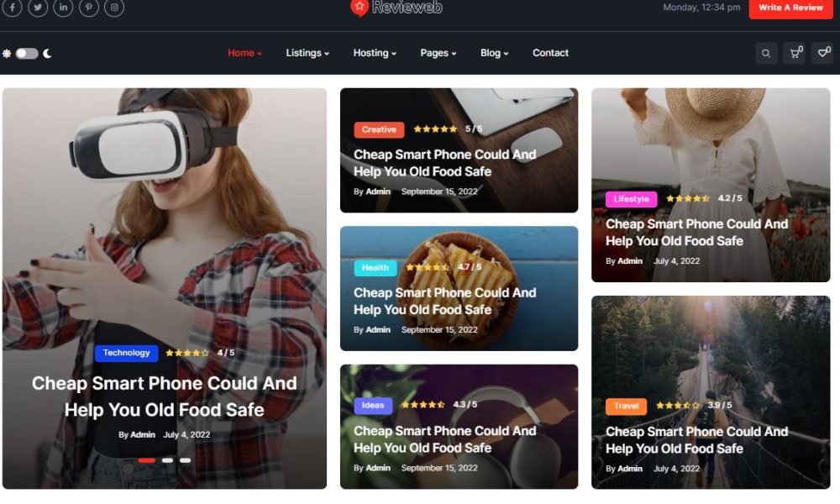Open the Pinterest social link
The height and width of the screenshot is (504, 840).
(x=89, y=8)
